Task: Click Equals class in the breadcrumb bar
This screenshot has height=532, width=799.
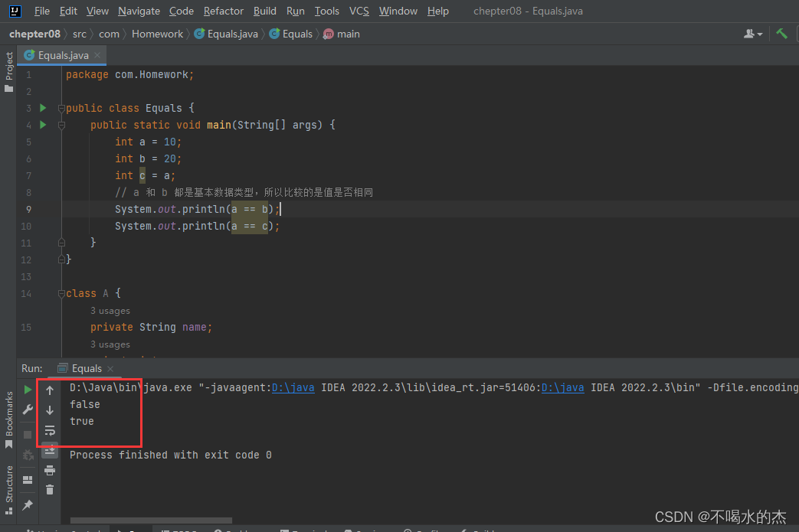Action: pyautogui.click(x=290, y=34)
